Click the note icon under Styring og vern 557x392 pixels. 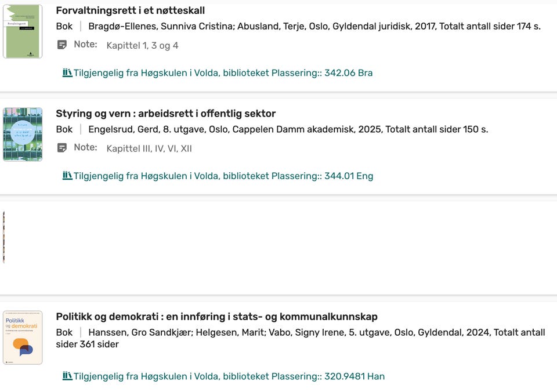pos(62,148)
